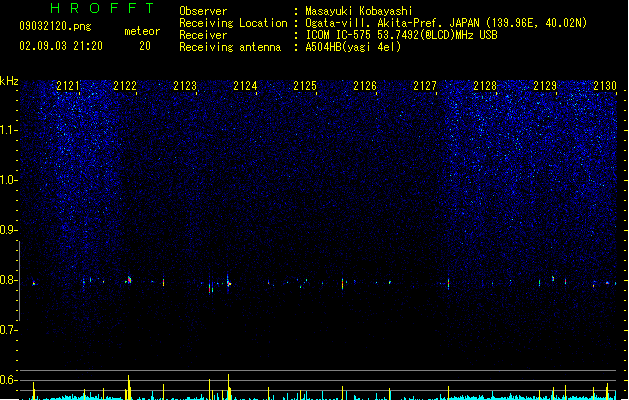The width and height of the screenshot is (629, 400).
Task: Click the antenna A504HB(yagi 4el) text
Action: [x=353, y=47]
